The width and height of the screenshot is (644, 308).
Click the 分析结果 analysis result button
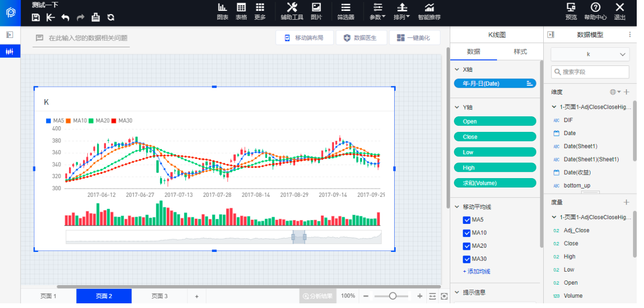(x=318, y=296)
